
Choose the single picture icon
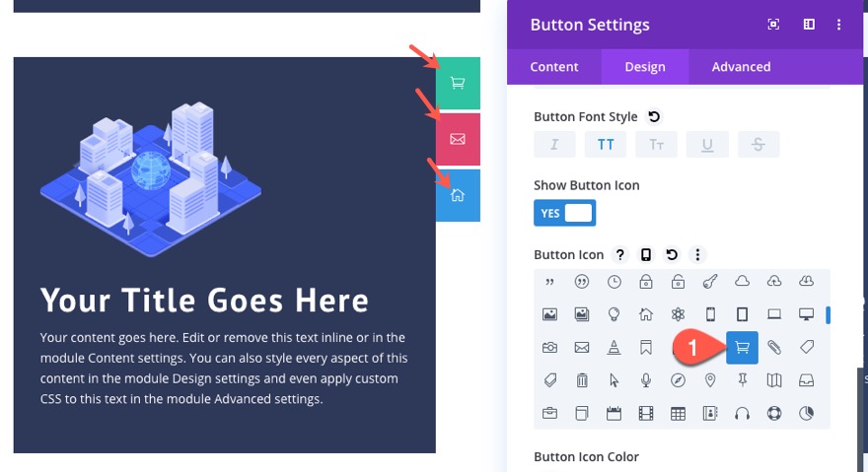[x=549, y=315]
